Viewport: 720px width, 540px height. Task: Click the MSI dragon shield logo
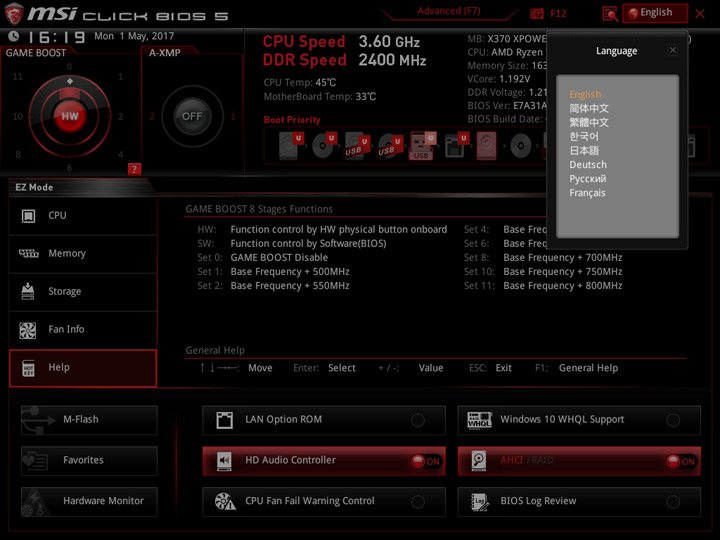pos(13,14)
